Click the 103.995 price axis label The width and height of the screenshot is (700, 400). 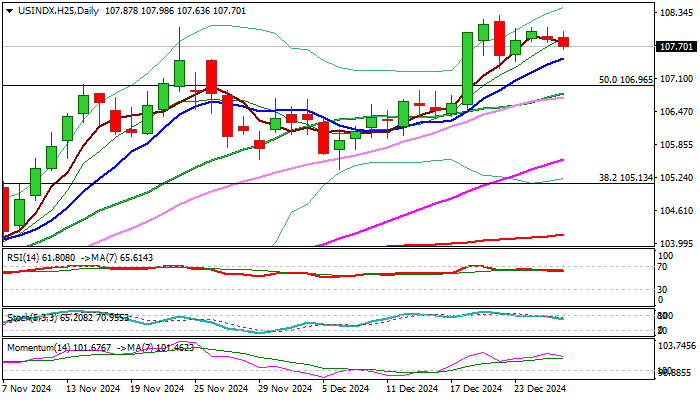tap(677, 243)
